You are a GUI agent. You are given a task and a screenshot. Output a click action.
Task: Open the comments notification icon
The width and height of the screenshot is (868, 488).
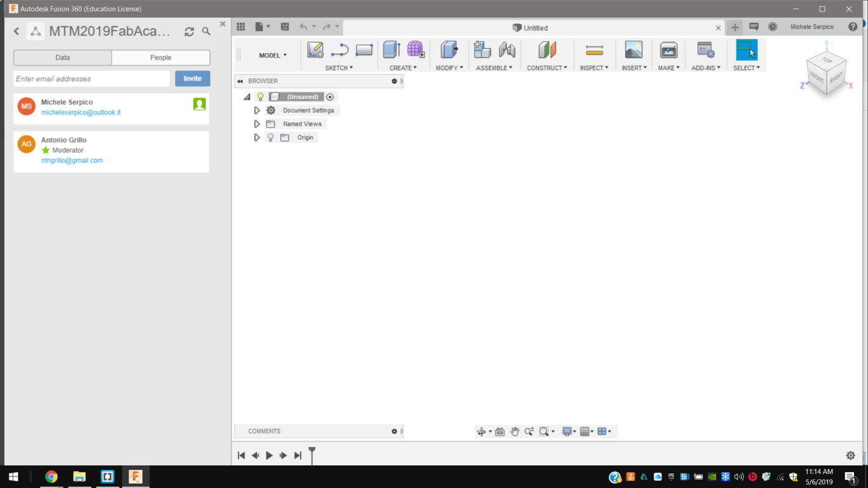click(754, 27)
